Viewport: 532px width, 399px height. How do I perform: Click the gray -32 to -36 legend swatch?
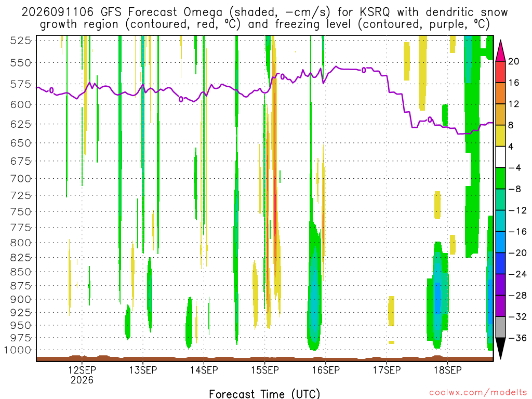pos(500,327)
